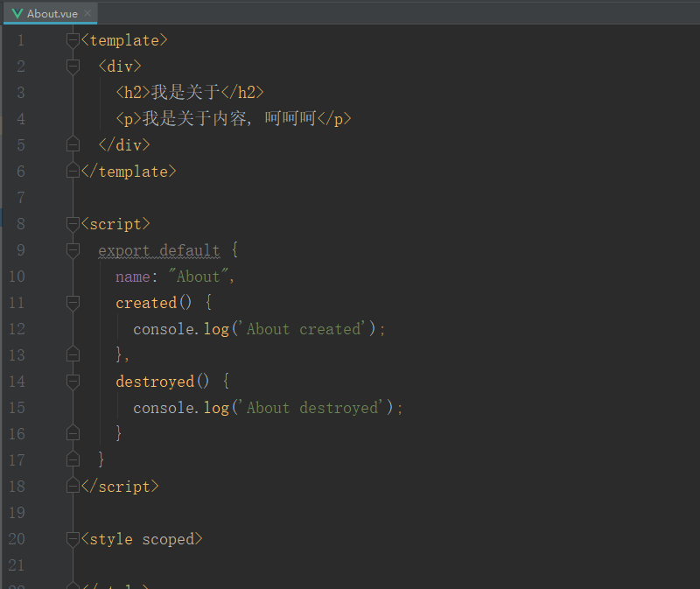
Task: Click line number 15 in the gutter
Action: pyautogui.click(x=17, y=407)
